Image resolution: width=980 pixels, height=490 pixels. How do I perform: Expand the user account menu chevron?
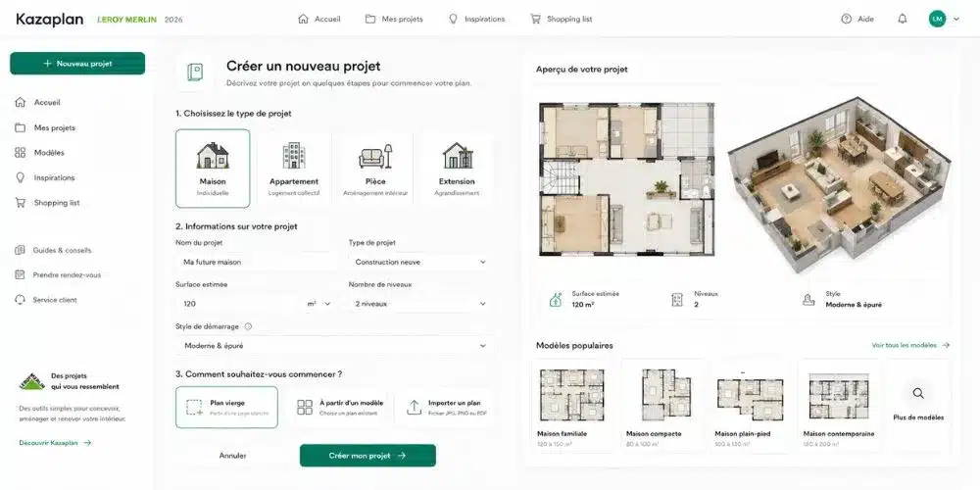tap(956, 20)
